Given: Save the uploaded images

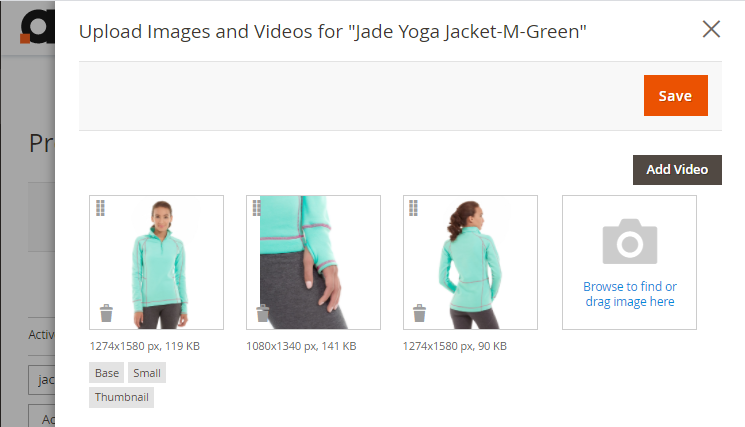Looking at the screenshot, I should click(676, 95).
